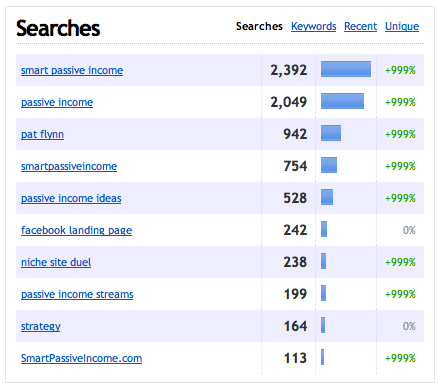Click the blue bar for smart passive income
This screenshot has width=442, height=390.
pyautogui.click(x=346, y=69)
